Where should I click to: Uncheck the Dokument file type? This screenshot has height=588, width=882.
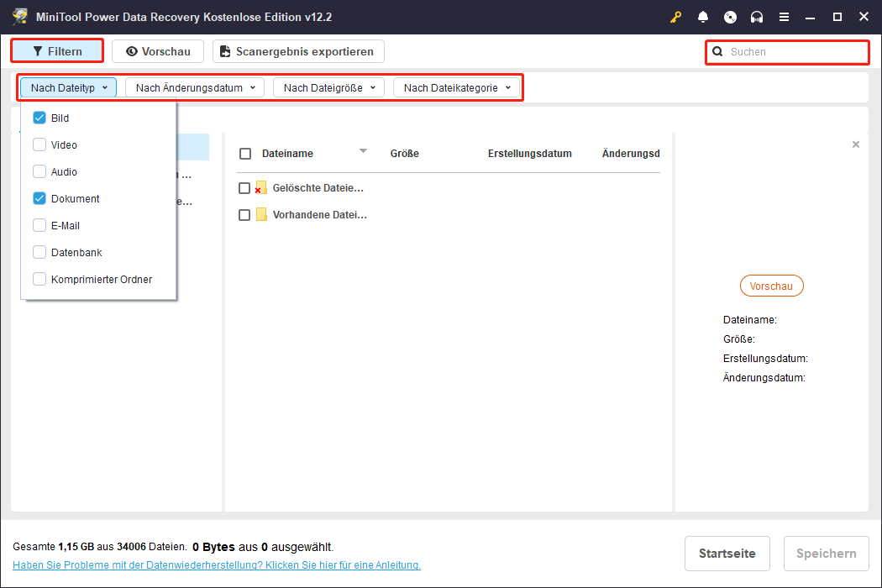point(39,198)
